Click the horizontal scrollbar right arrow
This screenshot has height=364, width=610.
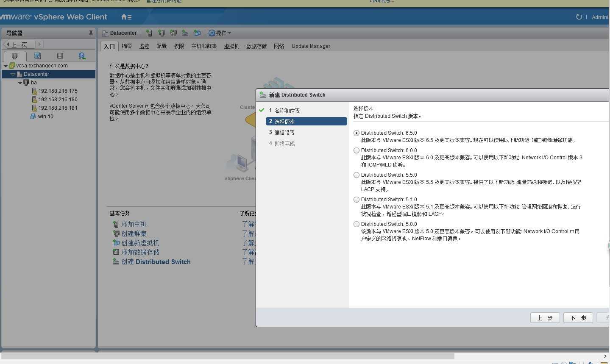[x=605, y=356]
